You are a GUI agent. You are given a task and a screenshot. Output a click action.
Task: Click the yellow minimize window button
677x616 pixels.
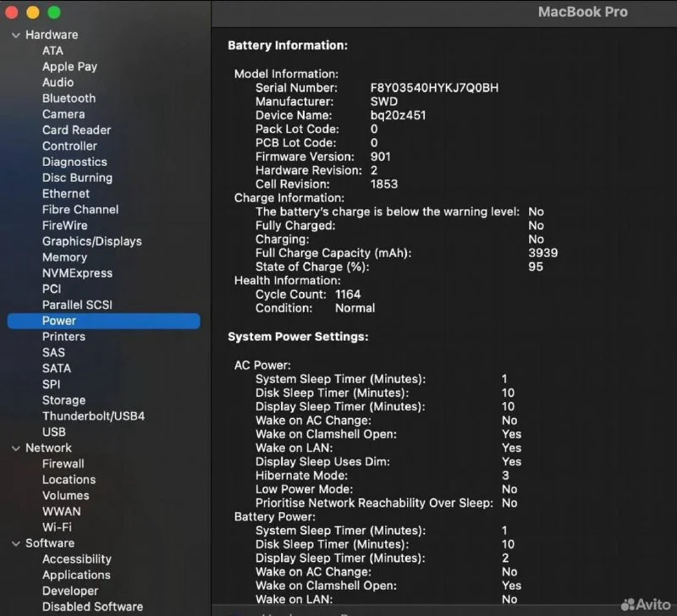click(33, 13)
